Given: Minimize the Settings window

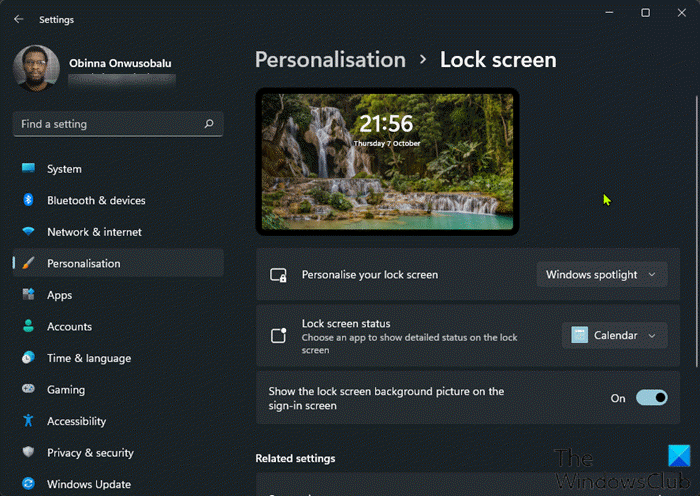Looking at the screenshot, I should coord(609,13).
